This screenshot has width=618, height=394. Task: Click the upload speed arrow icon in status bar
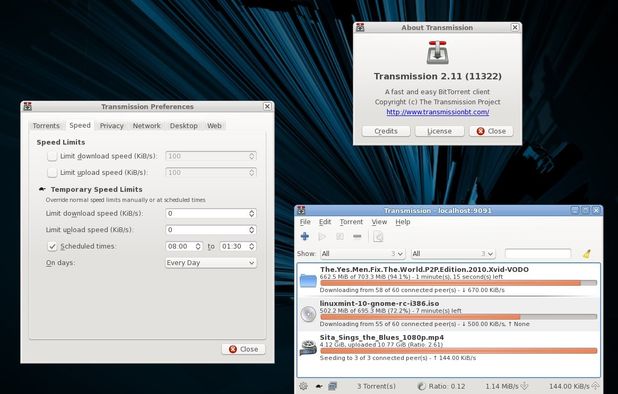pyautogui.click(x=595, y=386)
